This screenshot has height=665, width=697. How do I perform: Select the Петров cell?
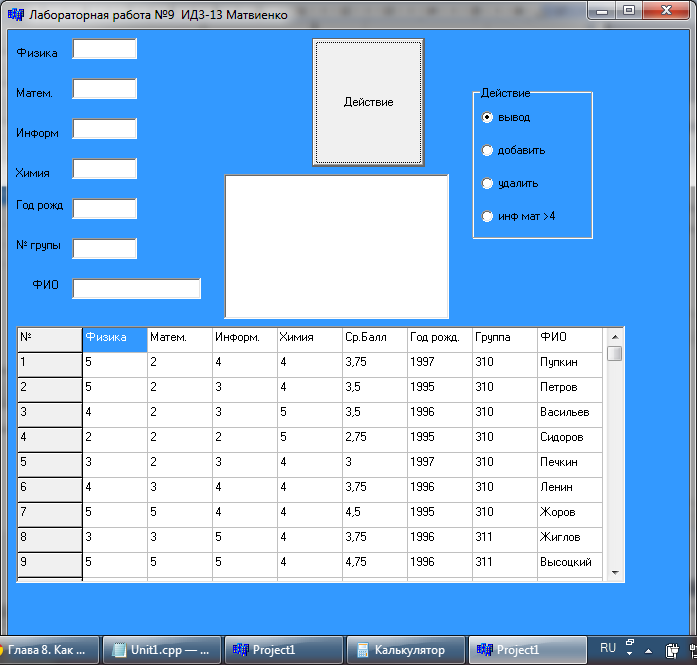coord(569,390)
